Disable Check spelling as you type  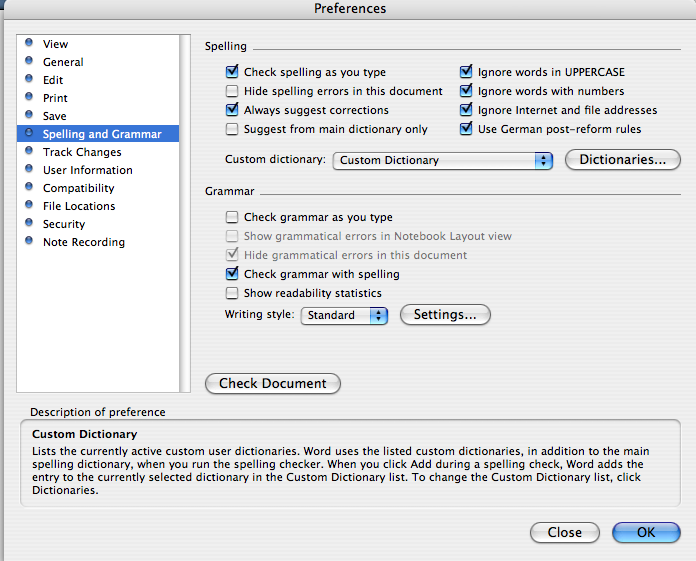[232, 71]
